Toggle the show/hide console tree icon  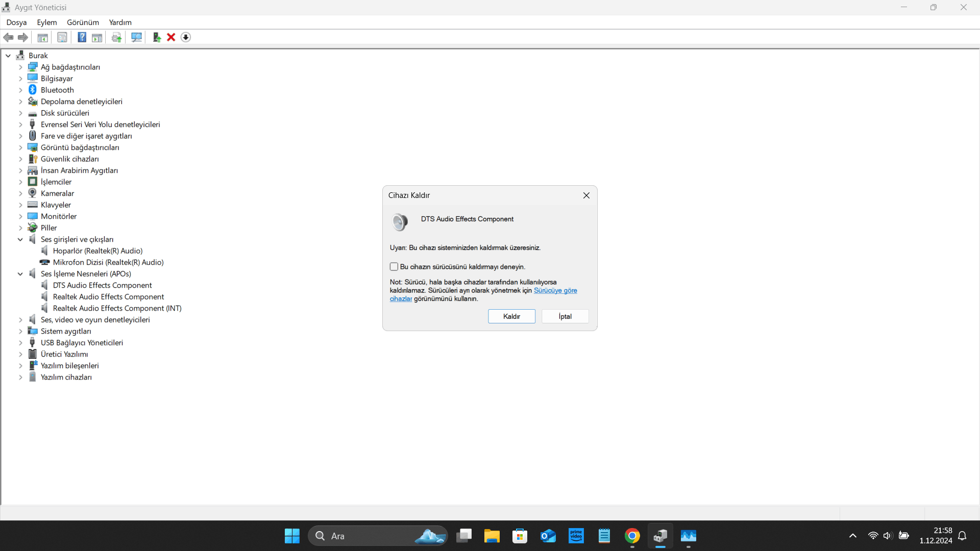[43, 37]
